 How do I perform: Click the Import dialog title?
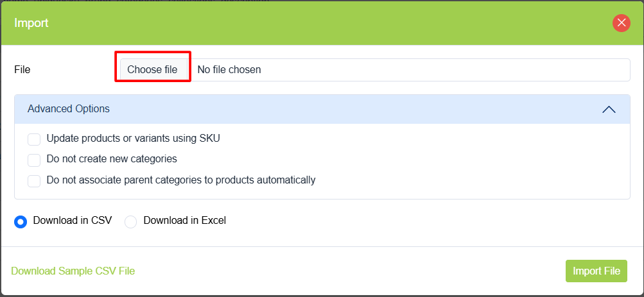31,23
